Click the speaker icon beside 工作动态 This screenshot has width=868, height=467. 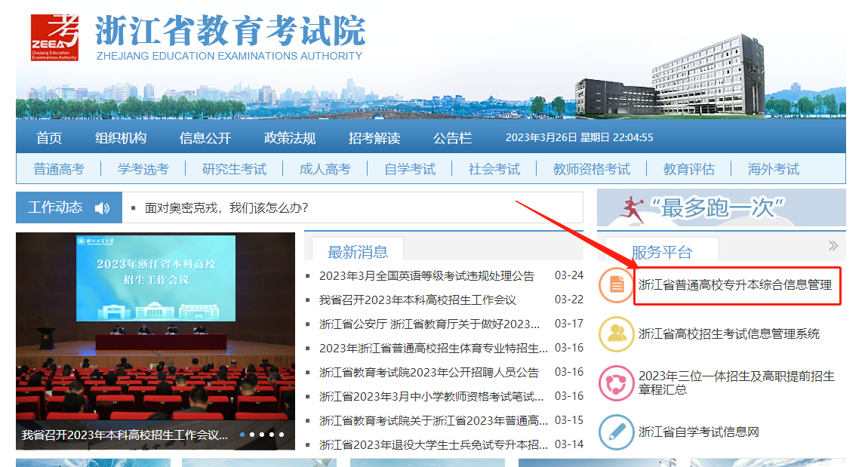pos(103,207)
